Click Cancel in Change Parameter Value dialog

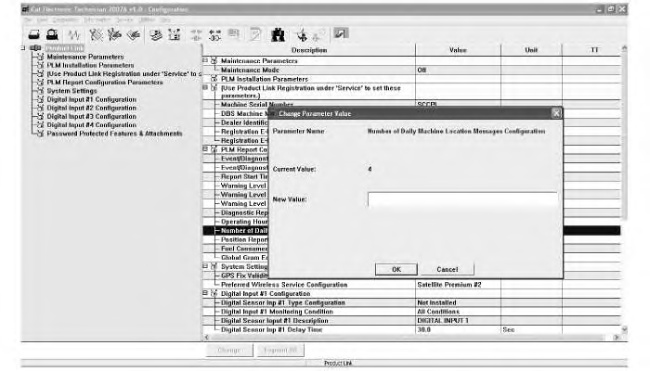point(447,269)
